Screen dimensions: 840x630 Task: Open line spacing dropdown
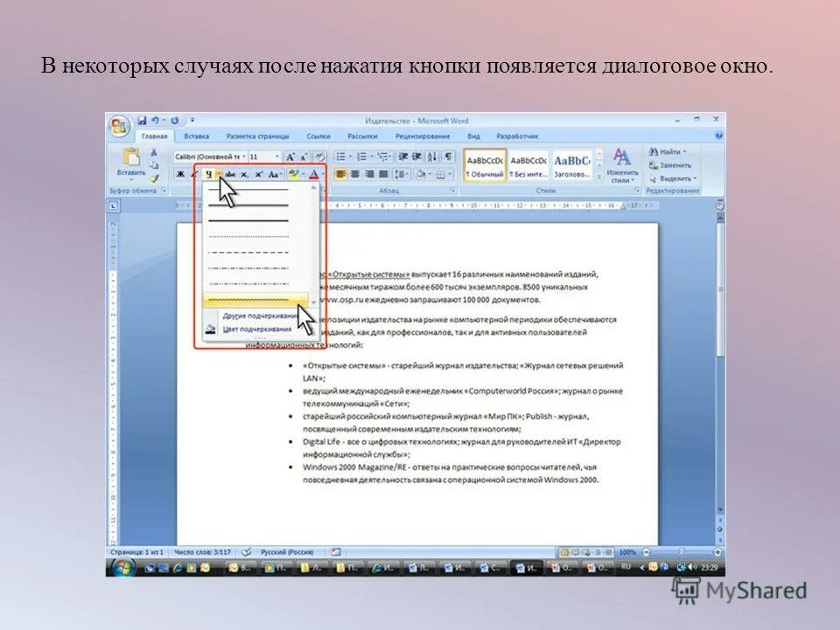pos(402,174)
